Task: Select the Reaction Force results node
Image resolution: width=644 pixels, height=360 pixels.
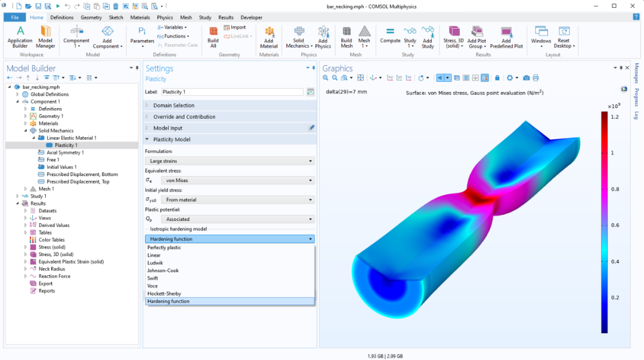Action: pos(54,276)
